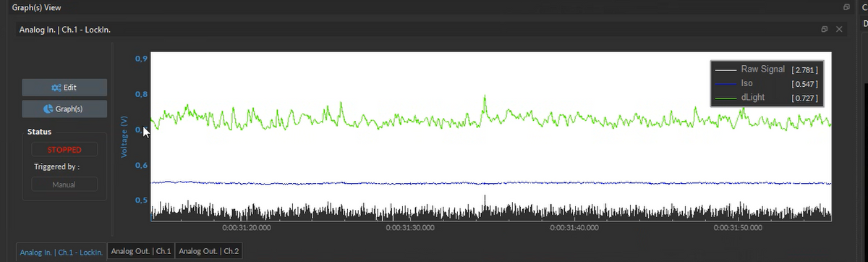Open the Graph(s) button
868x262 pixels.
pos(64,109)
